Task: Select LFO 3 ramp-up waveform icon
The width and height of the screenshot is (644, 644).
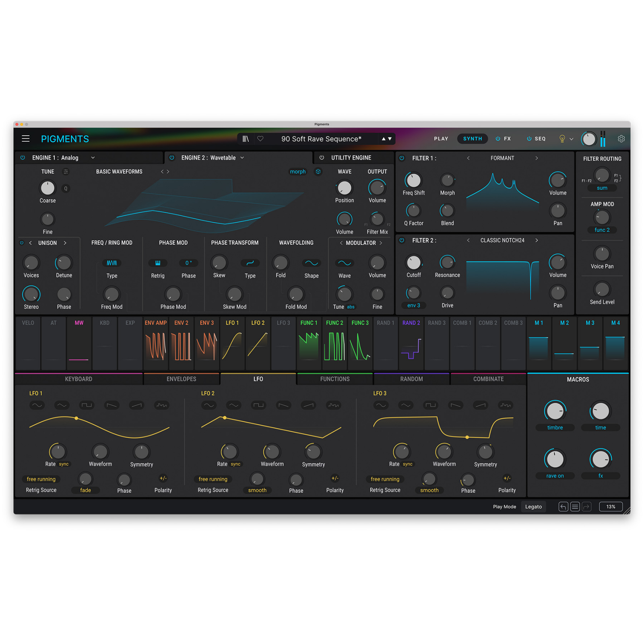Action: (481, 405)
